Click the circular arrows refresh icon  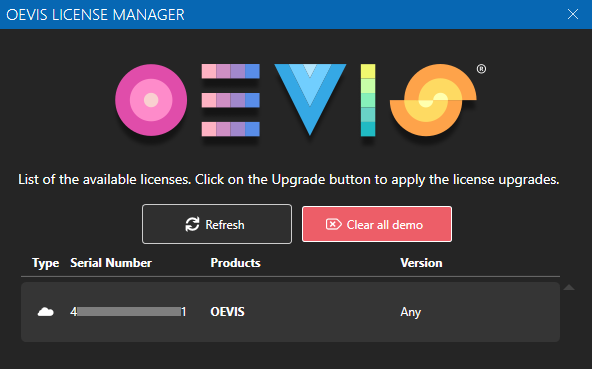click(x=192, y=224)
